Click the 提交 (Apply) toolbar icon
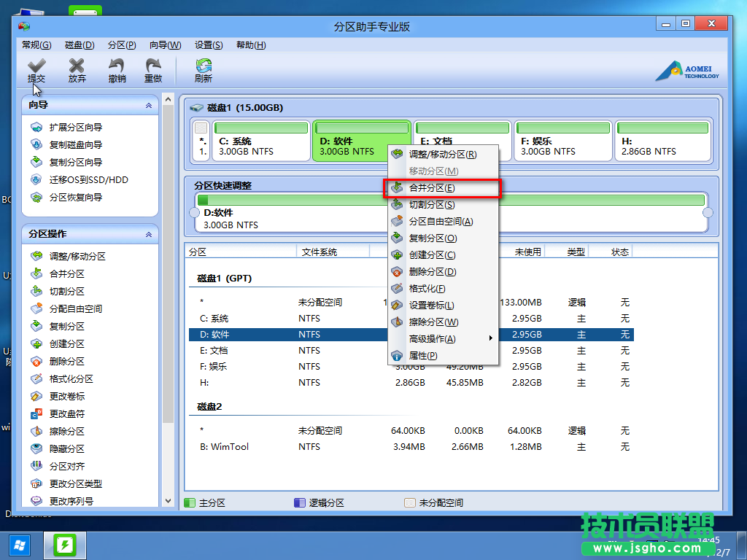 point(36,70)
